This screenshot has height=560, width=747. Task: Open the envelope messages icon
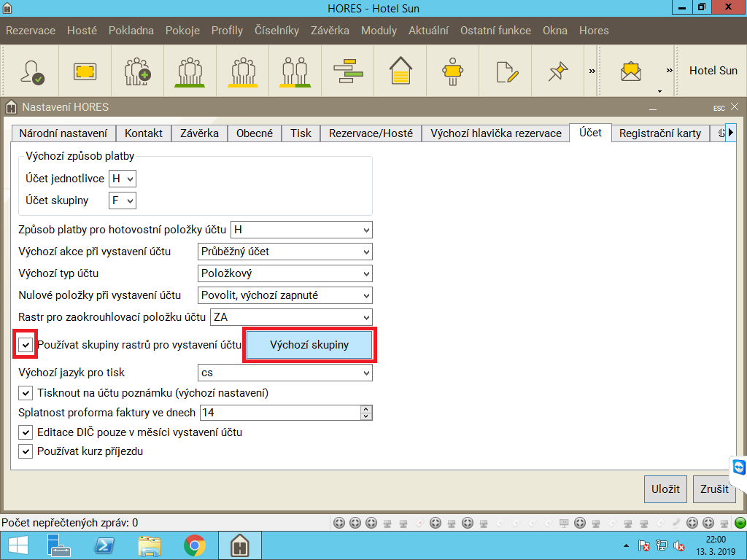pyautogui.click(x=630, y=71)
